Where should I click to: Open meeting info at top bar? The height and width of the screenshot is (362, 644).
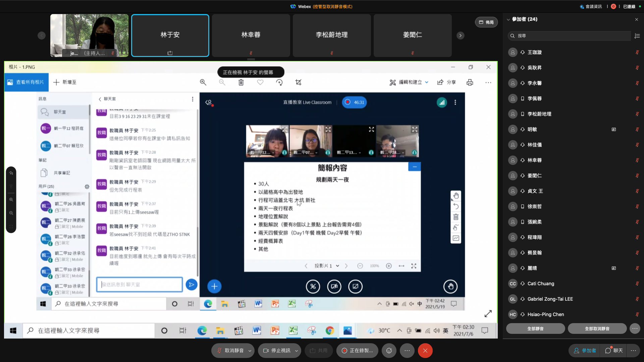point(591,6)
